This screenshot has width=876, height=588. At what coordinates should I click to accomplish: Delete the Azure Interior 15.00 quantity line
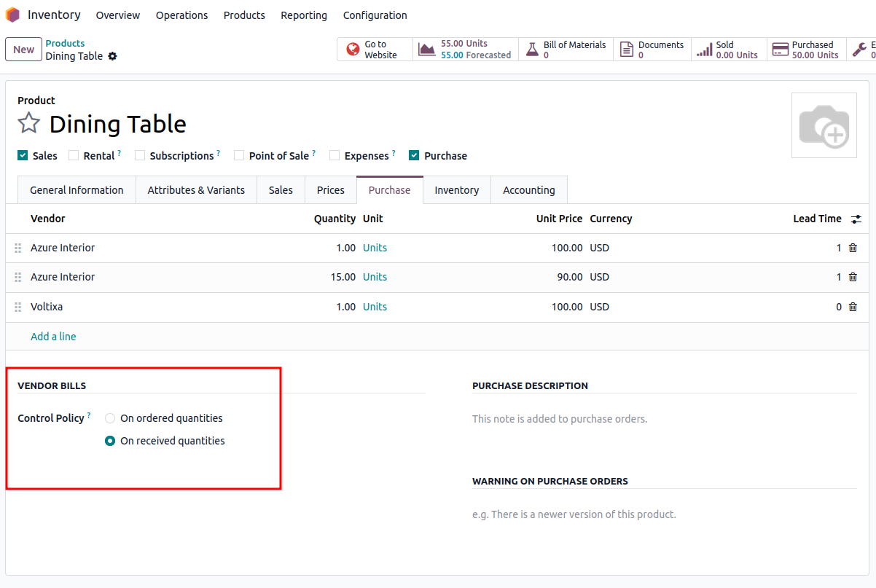(x=853, y=277)
